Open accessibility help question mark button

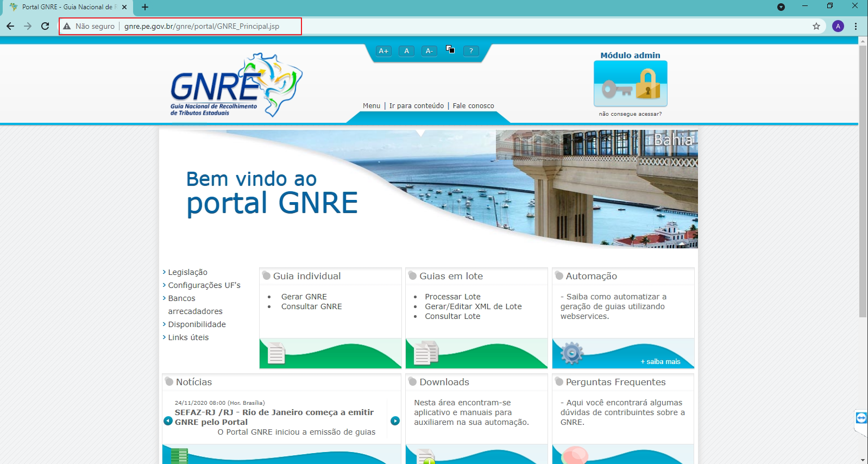point(471,51)
